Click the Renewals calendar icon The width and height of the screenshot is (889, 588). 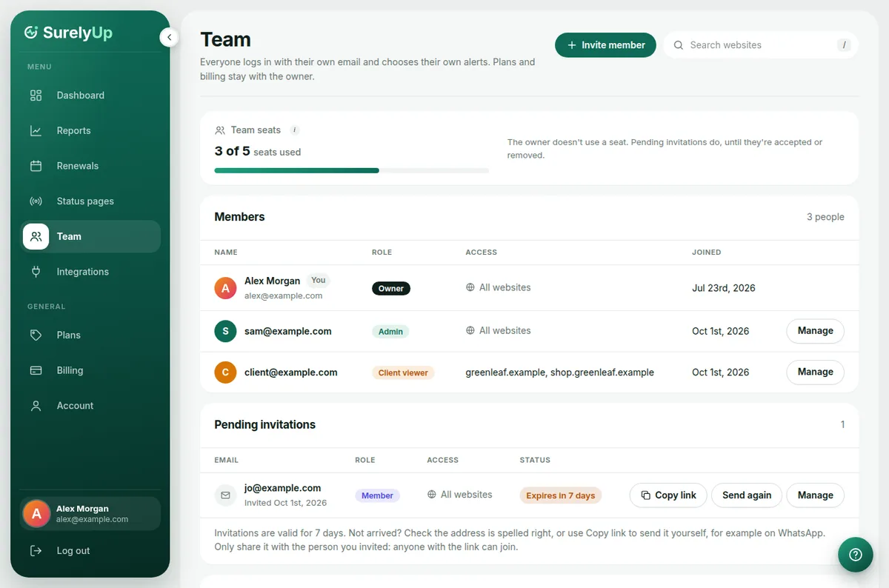pos(36,166)
